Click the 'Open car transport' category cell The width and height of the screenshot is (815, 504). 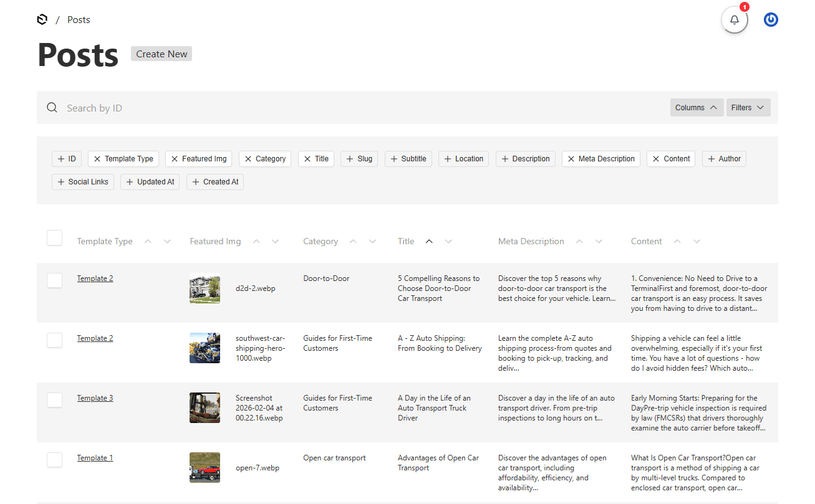pos(335,458)
